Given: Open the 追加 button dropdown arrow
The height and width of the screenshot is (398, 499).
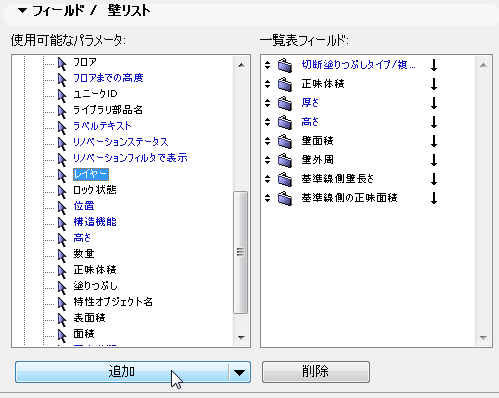Looking at the screenshot, I should 239,372.
